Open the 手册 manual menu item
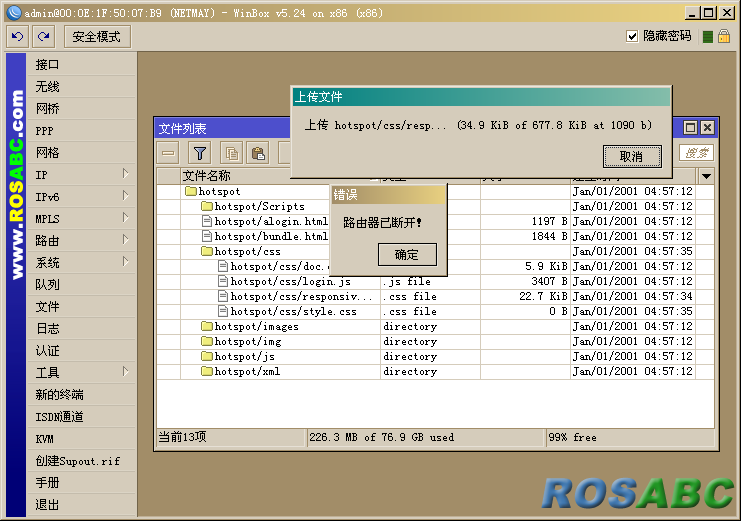Viewport: 741px width, 521px height. pos(81,483)
